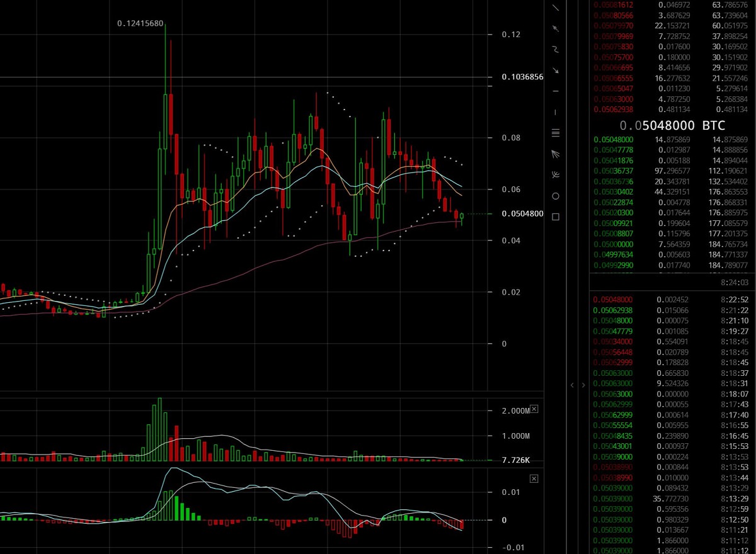The image size is (756, 554).
Task: Select the two-point line segment tool
Action: pyautogui.click(x=556, y=29)
